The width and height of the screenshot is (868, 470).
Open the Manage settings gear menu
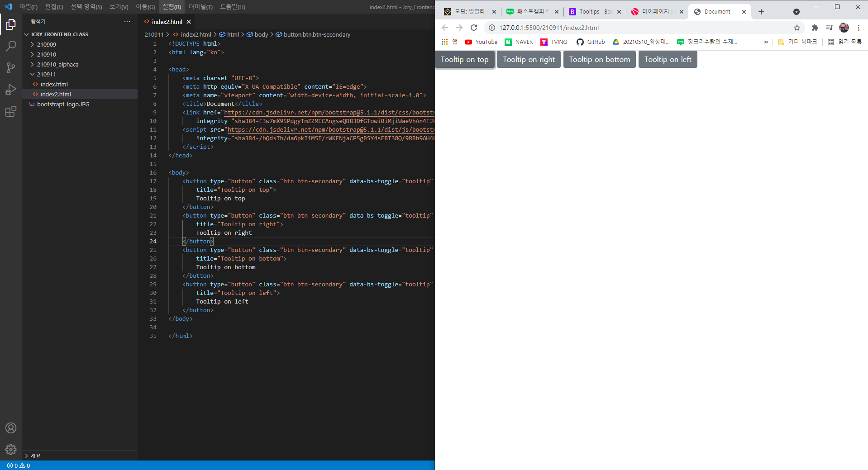click(x=11, y=450)
